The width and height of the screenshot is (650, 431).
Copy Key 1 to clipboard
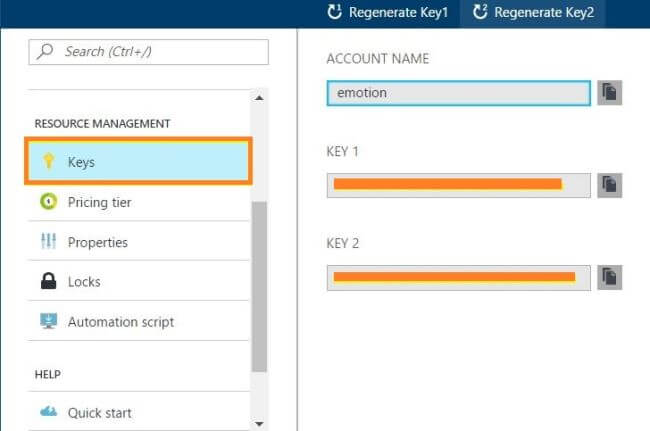(609, 185)
